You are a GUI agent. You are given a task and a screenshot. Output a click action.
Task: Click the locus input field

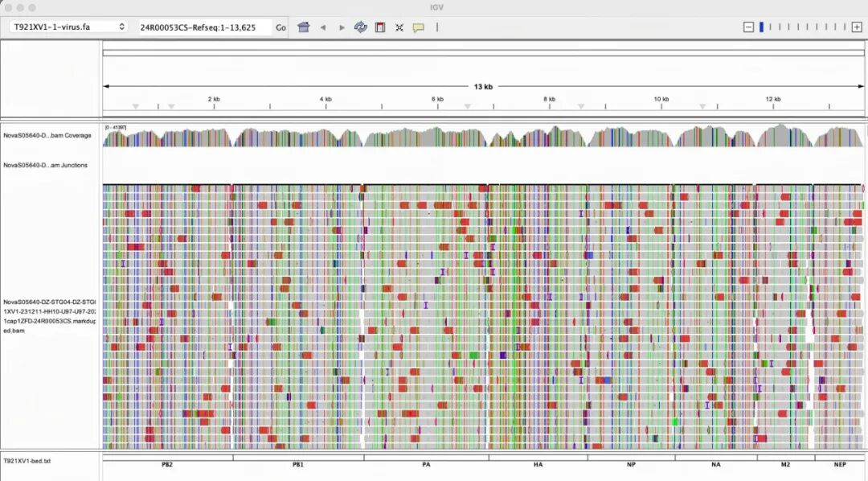pyautogui.click(x=204, y=27)
